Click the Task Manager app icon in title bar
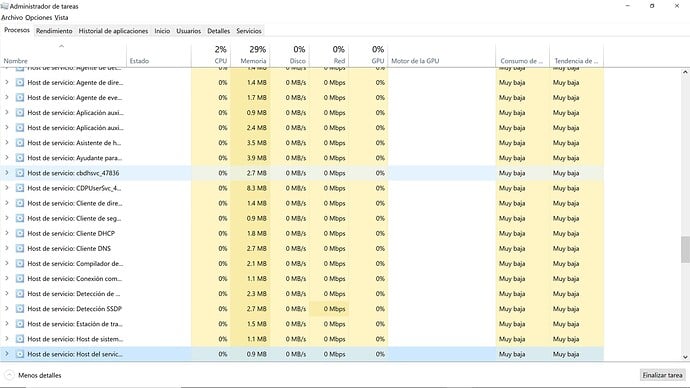Screen dimensions: 690x388 (x=4, y=6)
